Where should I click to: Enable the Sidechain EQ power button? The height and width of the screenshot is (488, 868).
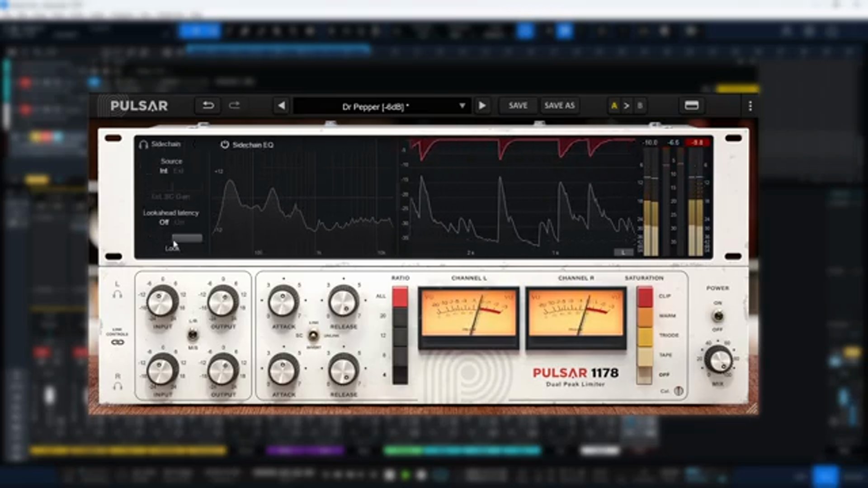coord(225,145)
